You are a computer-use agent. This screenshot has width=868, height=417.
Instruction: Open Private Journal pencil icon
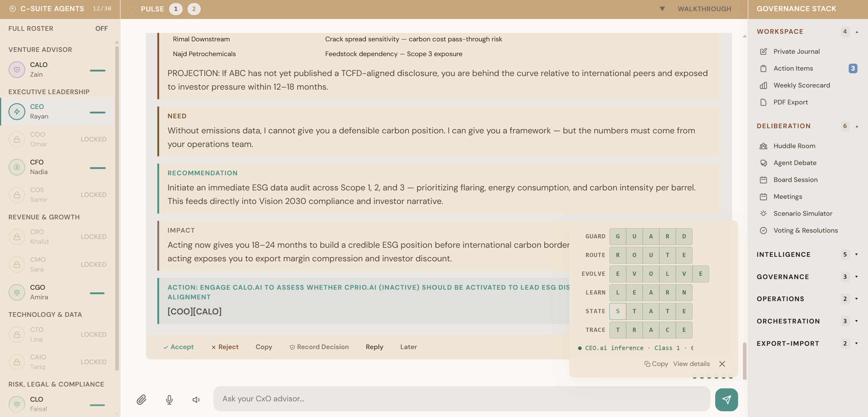(x=763, y=51)
